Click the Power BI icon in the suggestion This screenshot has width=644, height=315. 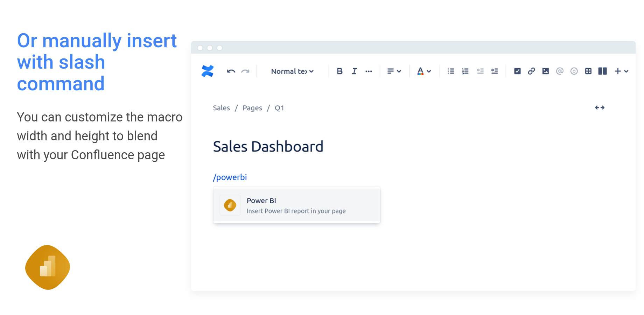tap(230, 205)
